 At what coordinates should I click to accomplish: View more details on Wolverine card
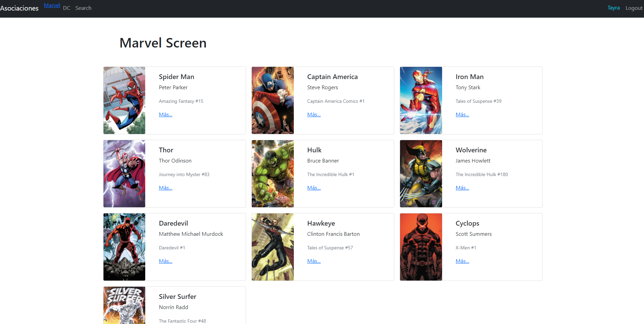(462, 188)
